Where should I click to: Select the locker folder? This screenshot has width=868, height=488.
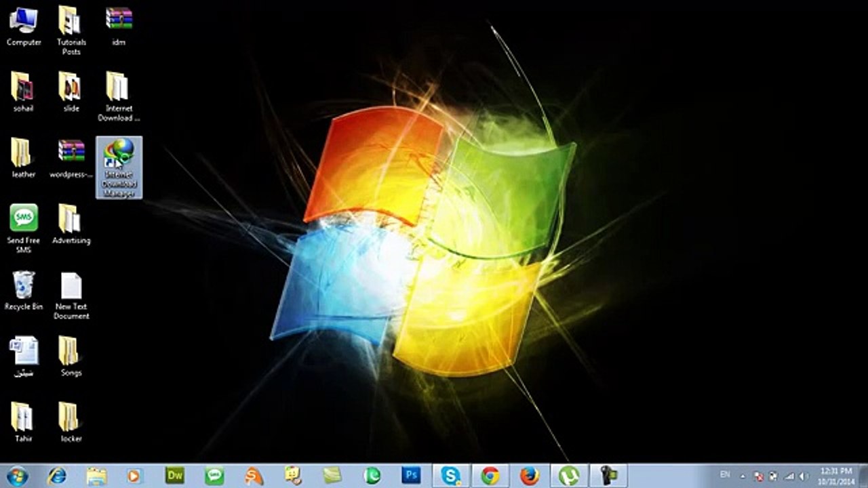pos(71,422)
